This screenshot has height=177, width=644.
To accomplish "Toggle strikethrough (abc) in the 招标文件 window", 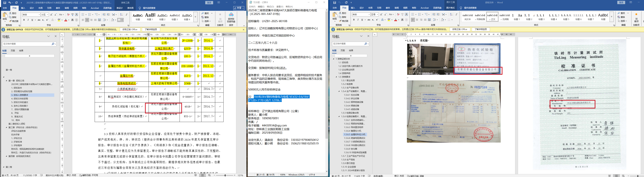I will pos(39,20).
